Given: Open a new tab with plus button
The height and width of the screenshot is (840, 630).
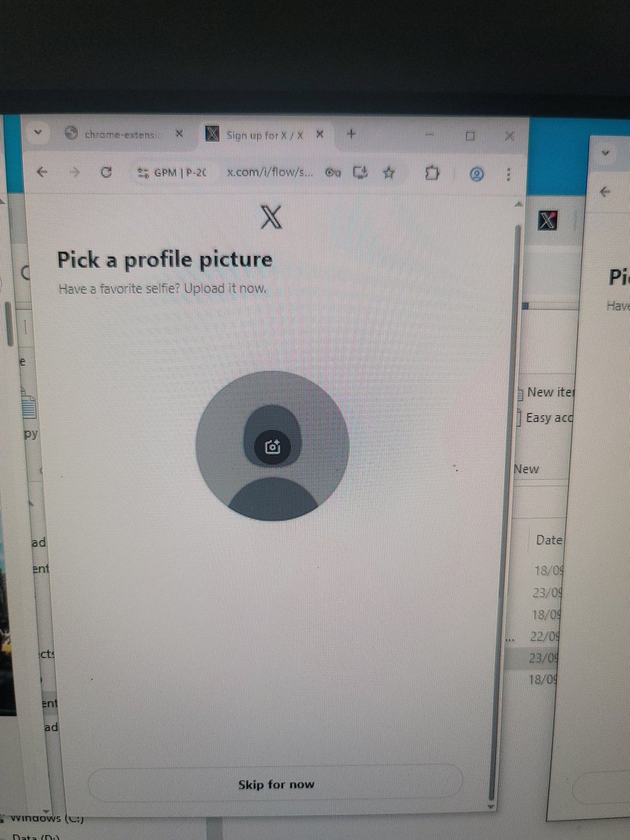Looking at the screenshot, I should point(351,133).
